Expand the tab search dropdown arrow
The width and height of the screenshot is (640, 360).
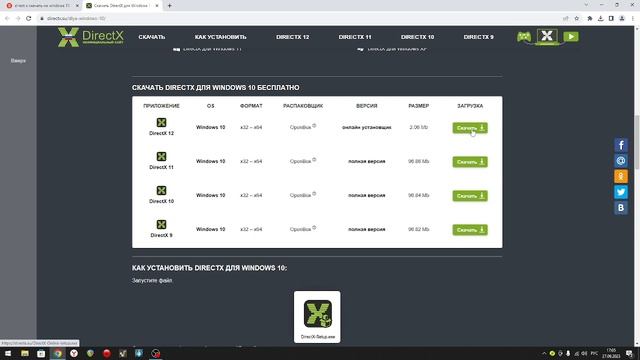tap(586, 5)
